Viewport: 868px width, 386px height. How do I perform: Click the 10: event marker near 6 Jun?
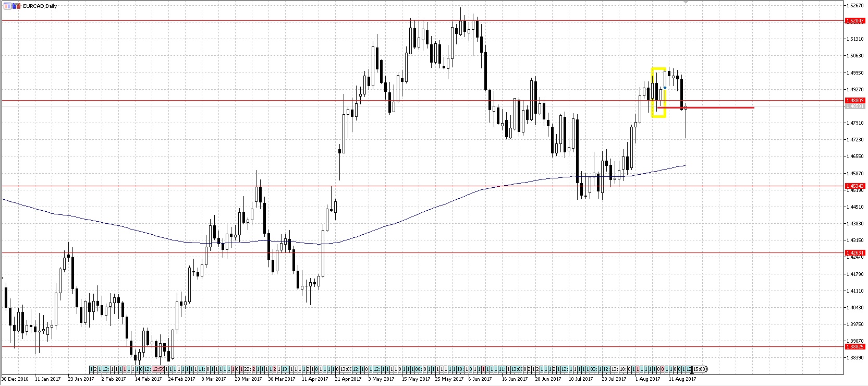(461, 369)
